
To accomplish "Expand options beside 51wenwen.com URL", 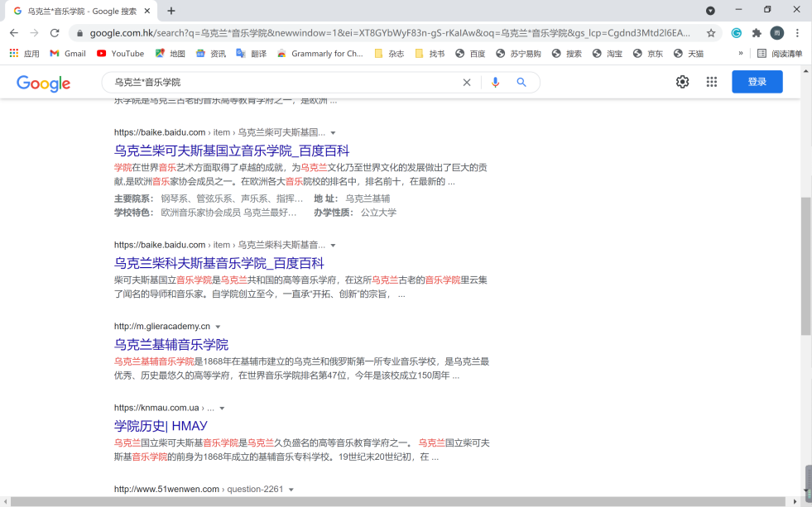I will tap(291, 490).
